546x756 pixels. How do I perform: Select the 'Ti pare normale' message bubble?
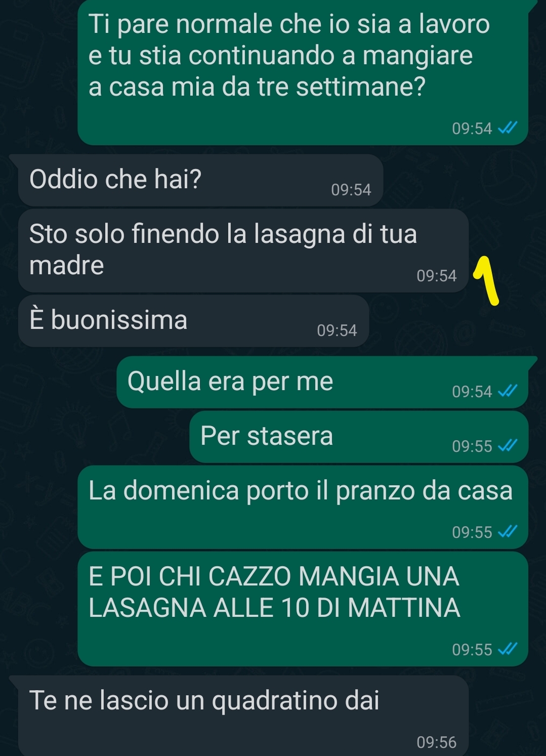pos(303,72)
